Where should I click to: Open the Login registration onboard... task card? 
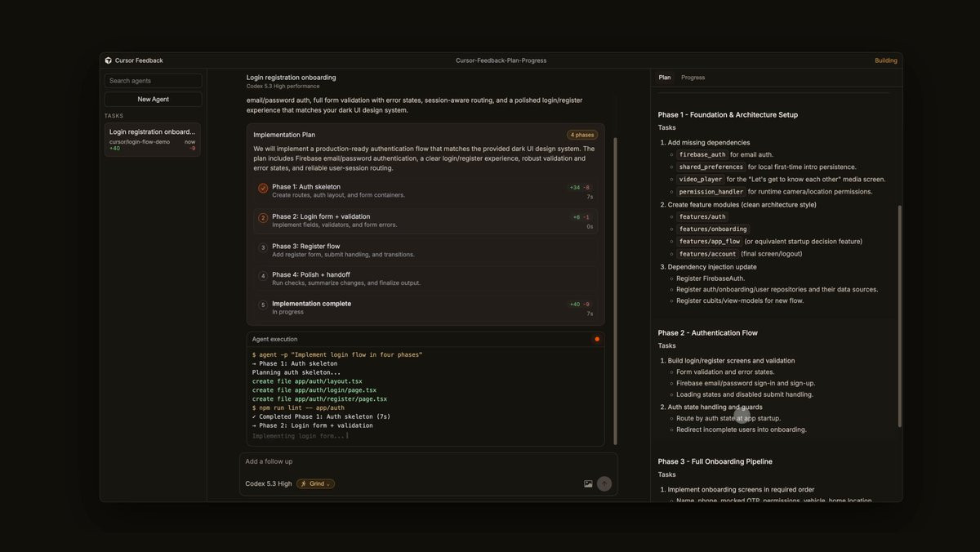pyautogui.click(x=153, y=139)
